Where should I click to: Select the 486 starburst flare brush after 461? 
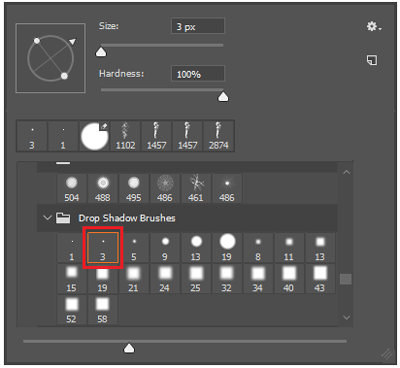(x=227, y=188)
